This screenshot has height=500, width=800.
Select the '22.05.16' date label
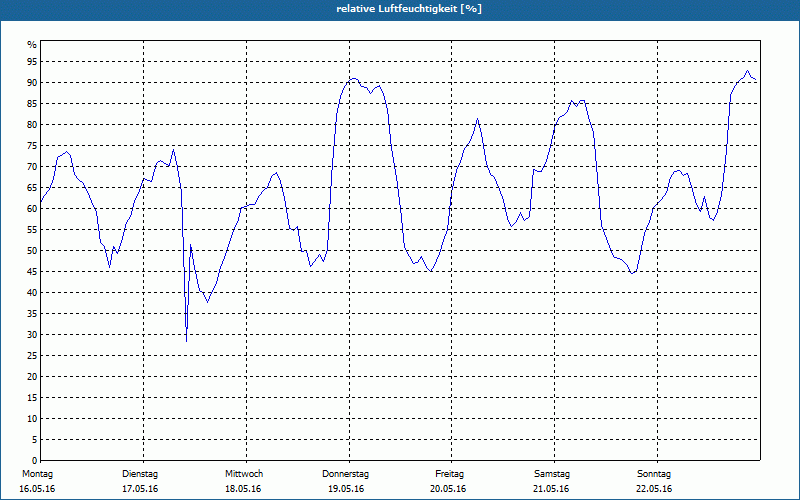pyautogui.click(x=654, y=489)
